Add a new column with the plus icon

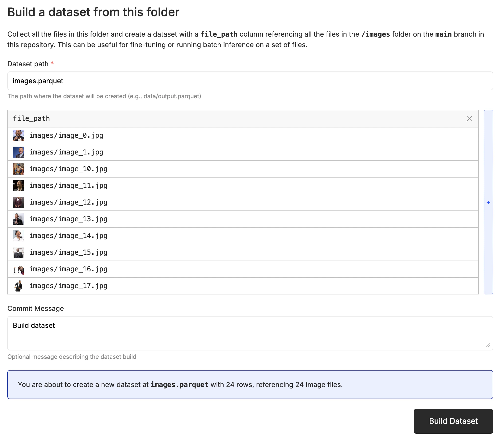tap(489, 202)
